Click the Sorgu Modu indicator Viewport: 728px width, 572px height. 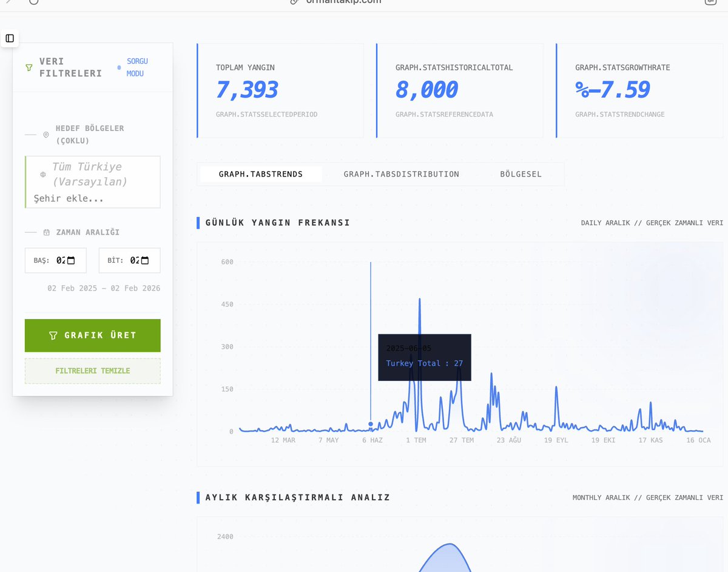coord(133,67)
